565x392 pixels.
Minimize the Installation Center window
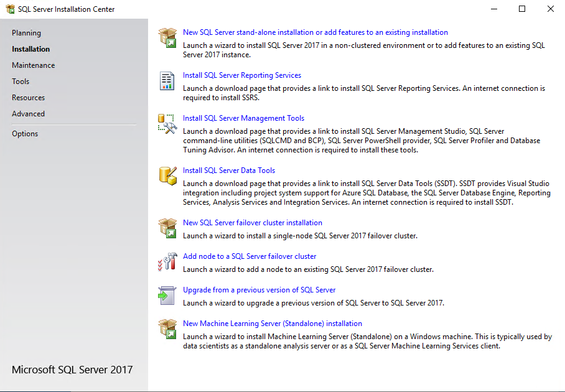coord(494,9)
